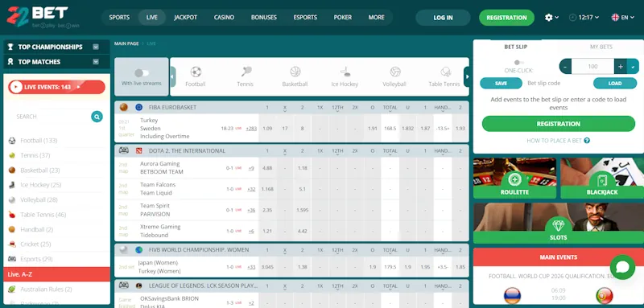The image size is (644, 308).
Task: Click the basketball icon in FIBA Eurobasket header
Action: pyautogui.click(x=123, y=108)
